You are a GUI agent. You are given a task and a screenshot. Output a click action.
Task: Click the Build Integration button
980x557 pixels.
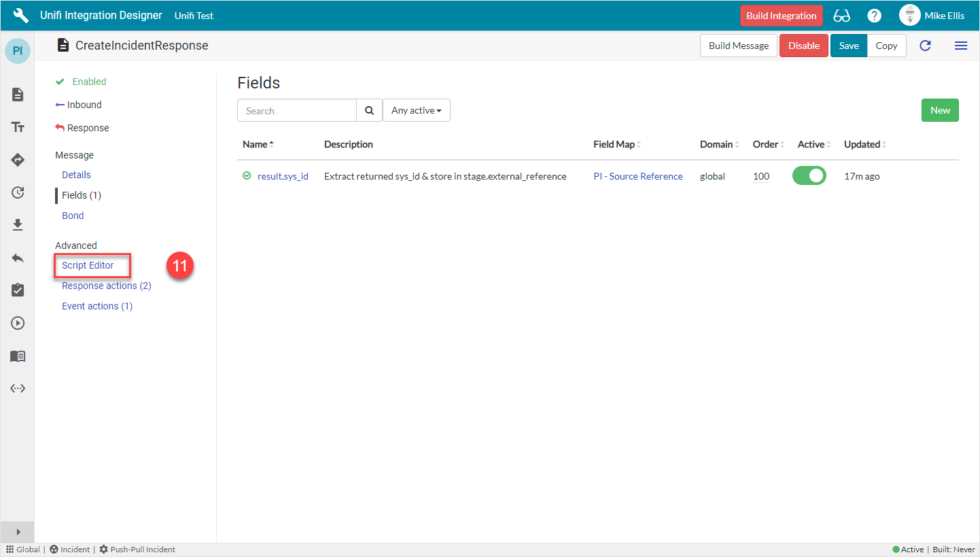click(x=782, y=15)
